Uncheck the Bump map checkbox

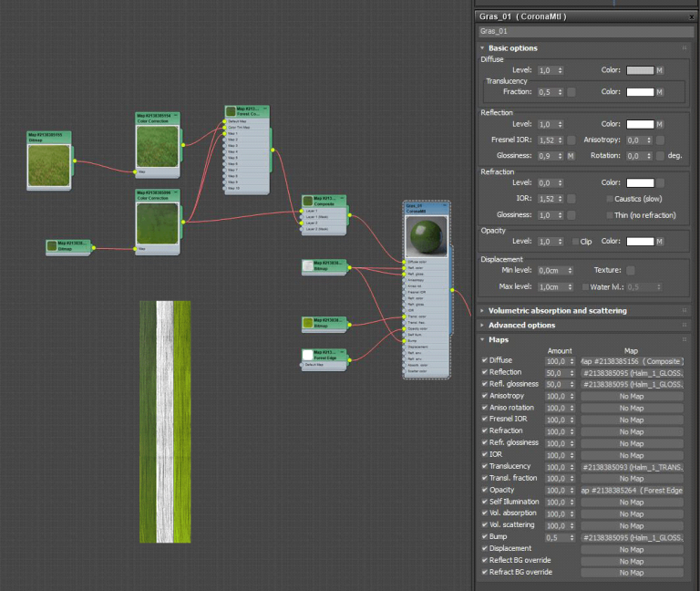click(x=484, y=537)
